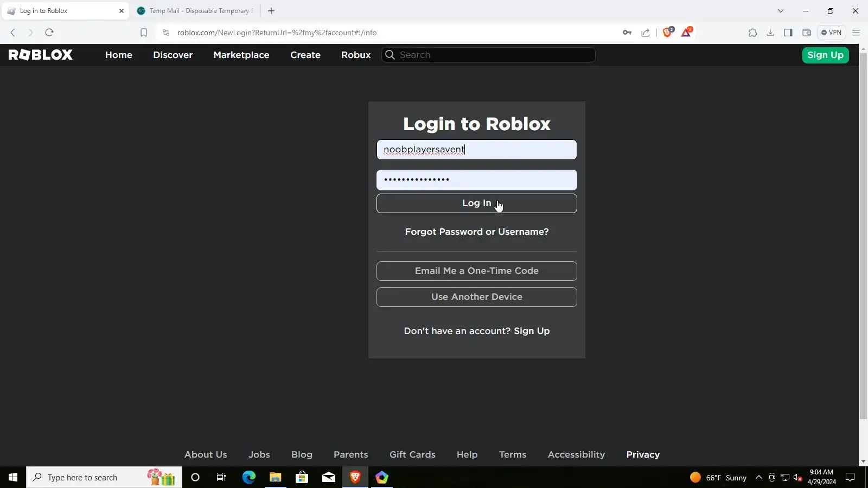Toggle the browser sidebar panel
868x488 pixels.
788,33
